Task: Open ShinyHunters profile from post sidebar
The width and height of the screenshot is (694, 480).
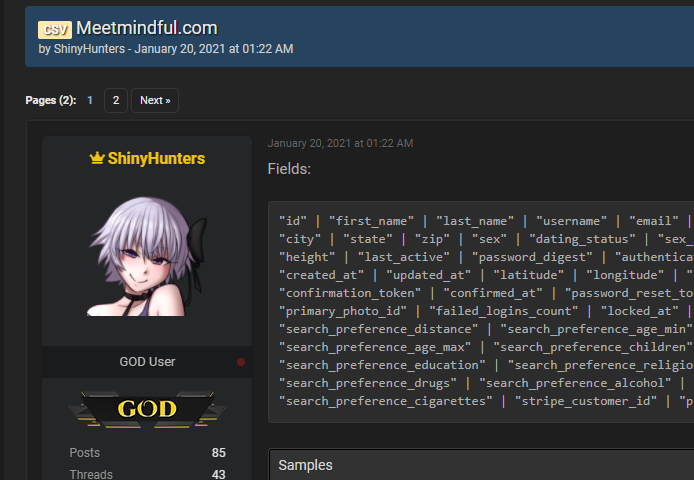Action: coord(156,158)
